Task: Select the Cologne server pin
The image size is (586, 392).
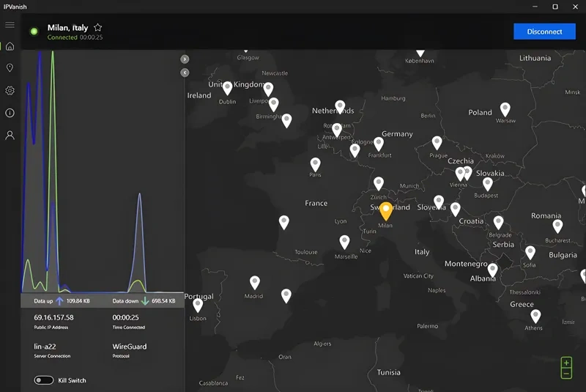Action: coord(355,151)
